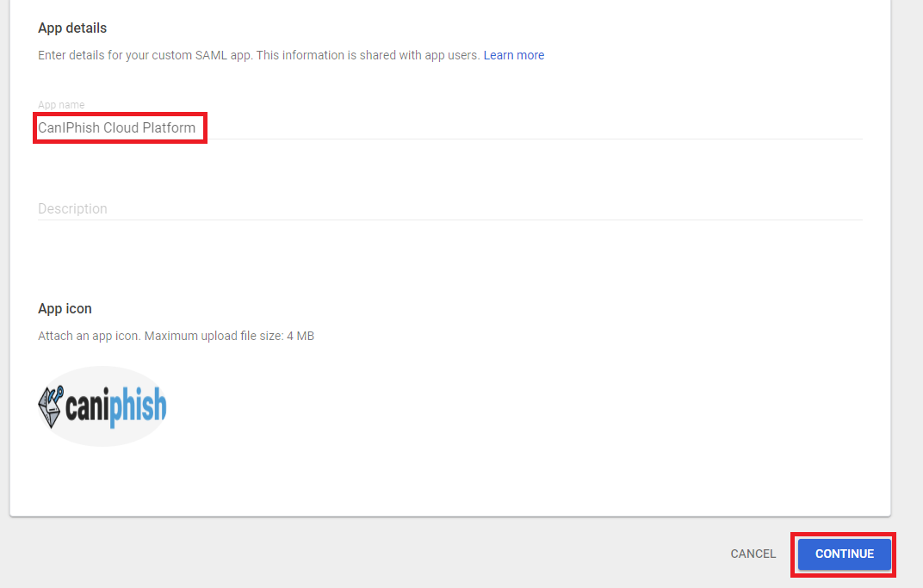Click the CONTINUE button

[844, 554]
